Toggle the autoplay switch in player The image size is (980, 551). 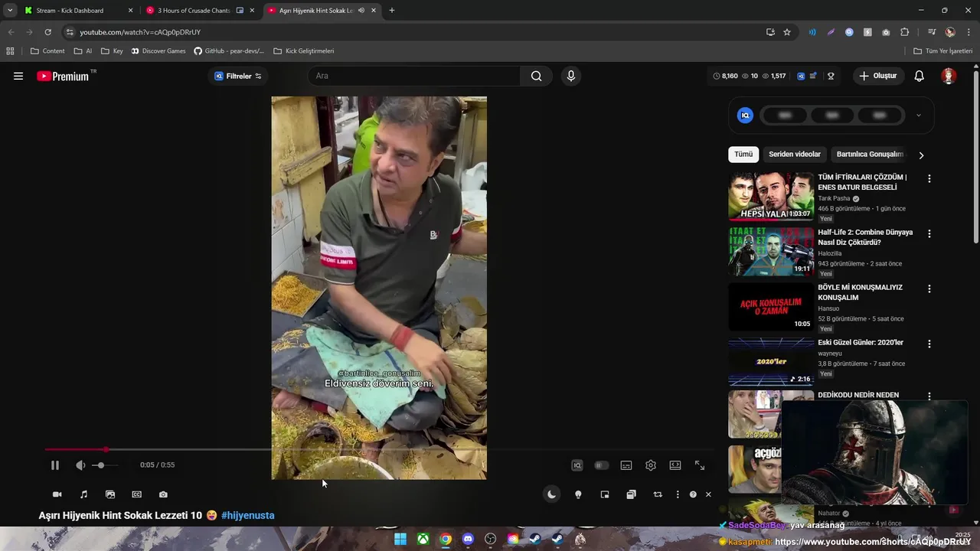(602, 465)
